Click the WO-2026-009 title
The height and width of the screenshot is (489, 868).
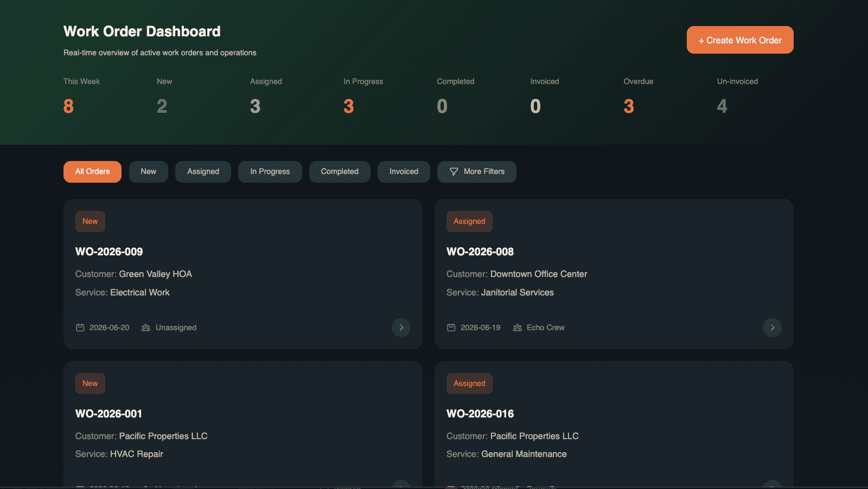pyautogui.click(x=109, y=252)
